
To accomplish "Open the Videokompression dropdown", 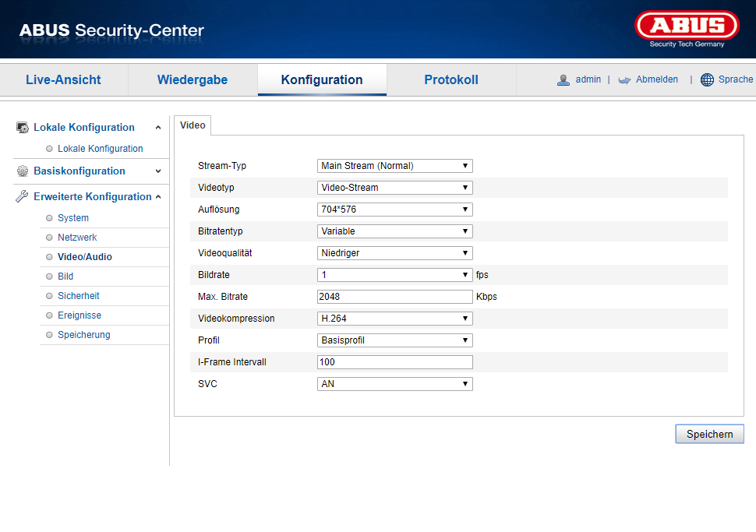I will tap(394, 319).
